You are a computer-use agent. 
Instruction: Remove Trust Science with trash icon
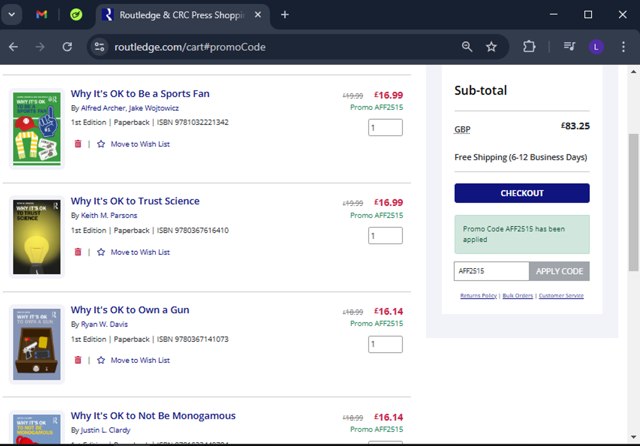point(78,252)
